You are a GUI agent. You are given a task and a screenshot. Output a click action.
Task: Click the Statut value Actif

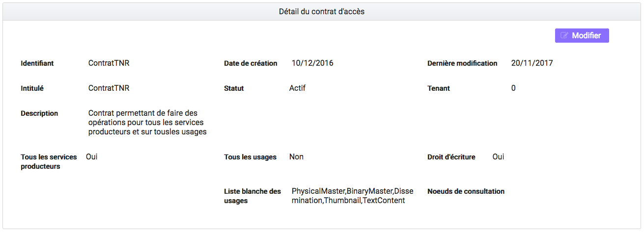(x=298, y=88)
